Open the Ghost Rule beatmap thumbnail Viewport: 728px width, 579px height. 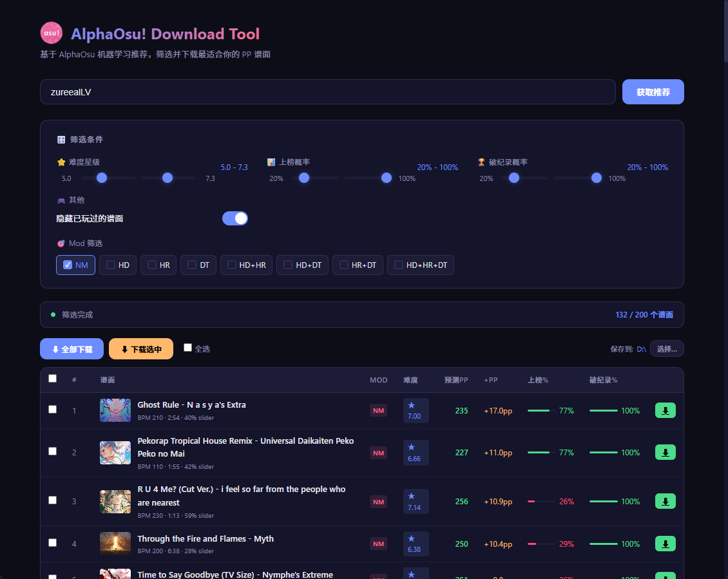(115, 410)
